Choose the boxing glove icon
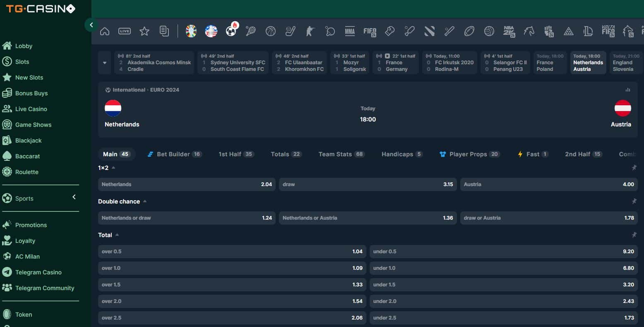 click(x=390, y=31)
